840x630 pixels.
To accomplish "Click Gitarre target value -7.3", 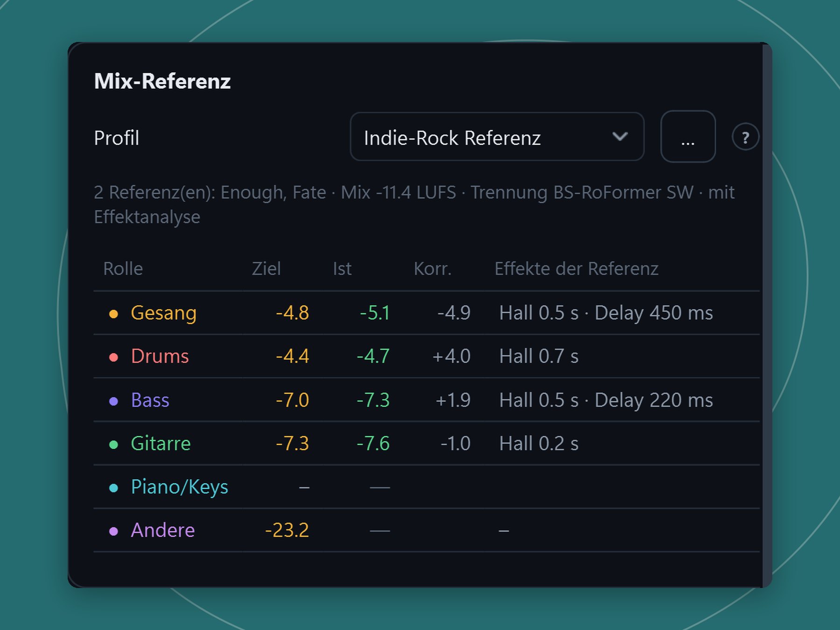I will 292,443.
